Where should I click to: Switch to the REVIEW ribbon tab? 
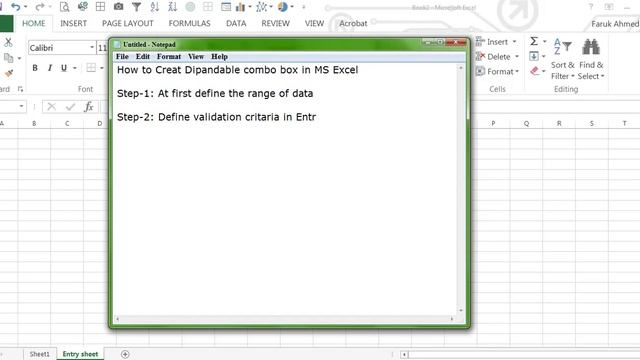276,24
